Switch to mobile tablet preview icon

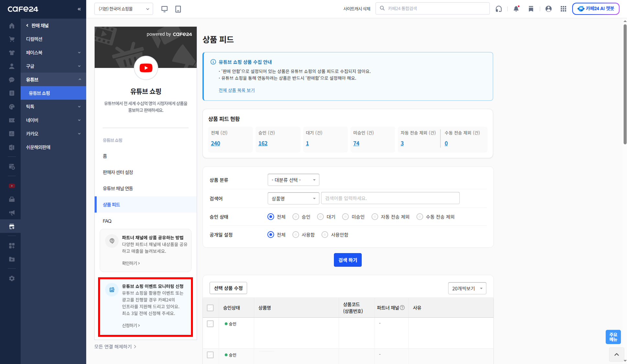178,9
